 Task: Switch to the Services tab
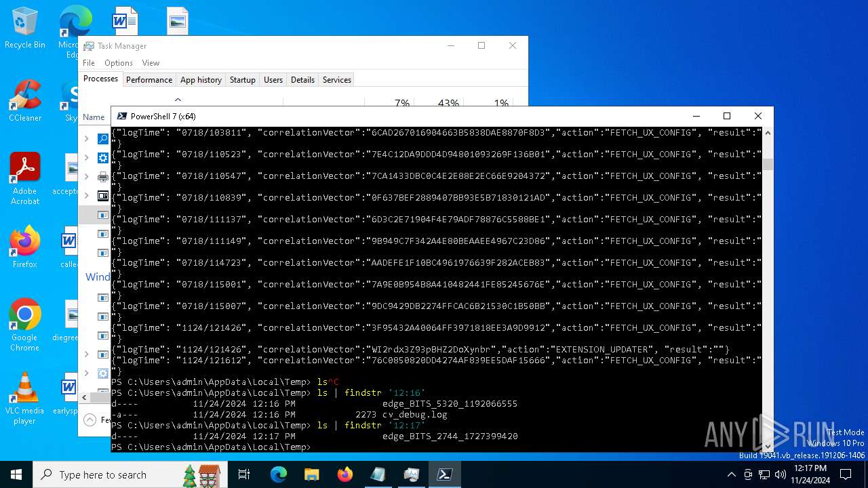point(337,80)
